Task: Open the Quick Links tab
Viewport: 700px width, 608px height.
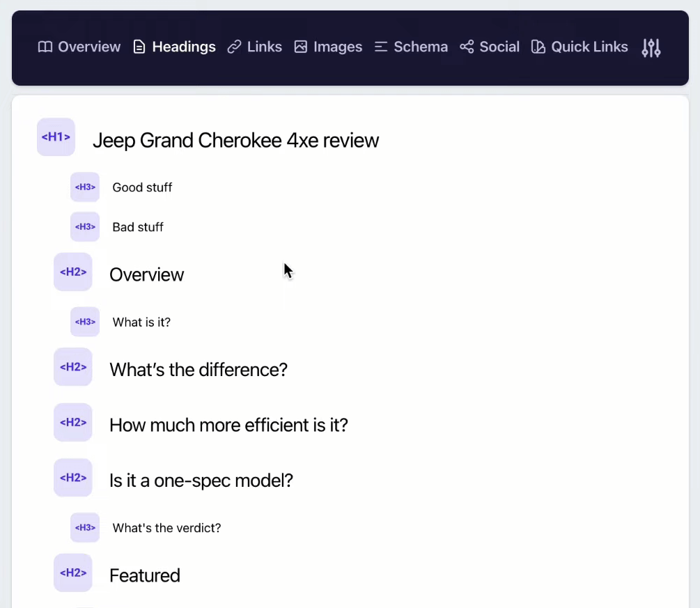Action: 580,47
